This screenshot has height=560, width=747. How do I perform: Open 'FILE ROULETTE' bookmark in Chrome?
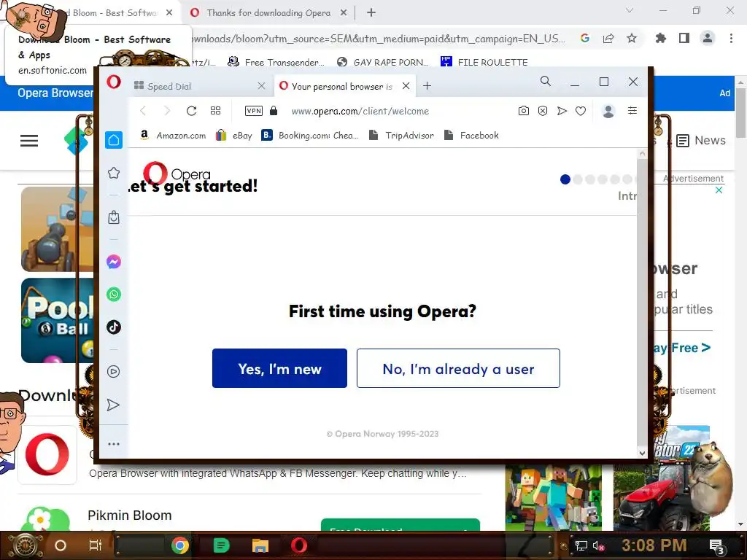(484, 62)
